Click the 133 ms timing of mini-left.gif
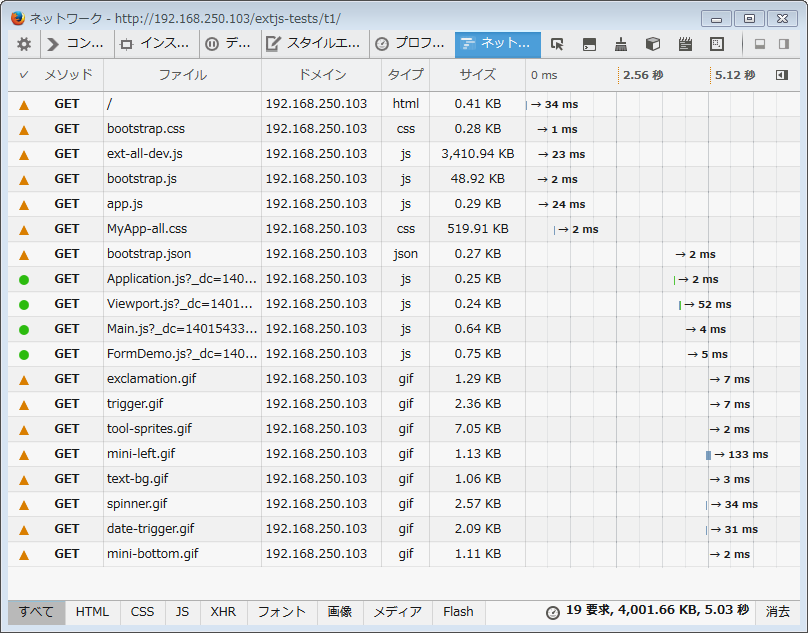Viewport: 808px width, 633px height. pos(748,455)
